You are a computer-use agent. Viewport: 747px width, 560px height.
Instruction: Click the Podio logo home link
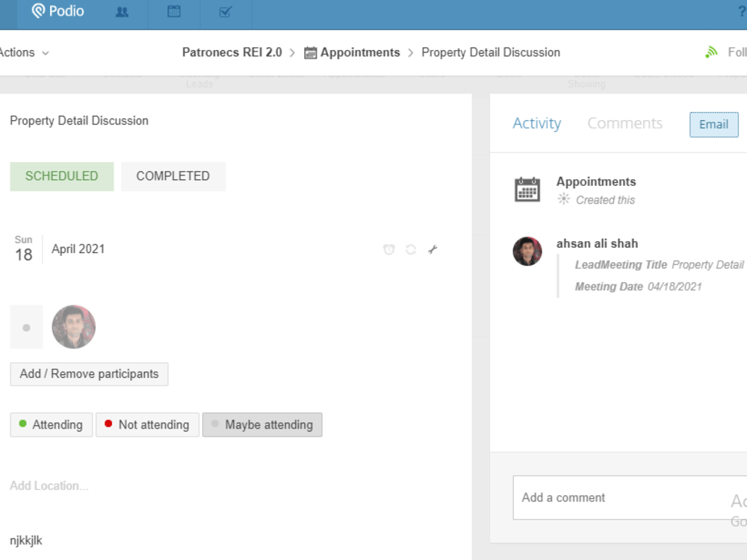click(58, 11)
